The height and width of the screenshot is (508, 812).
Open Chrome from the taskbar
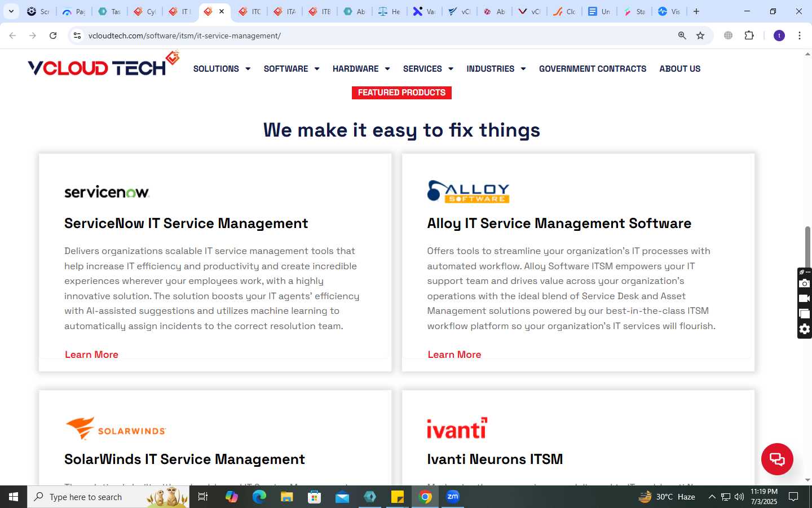(425, 497)
